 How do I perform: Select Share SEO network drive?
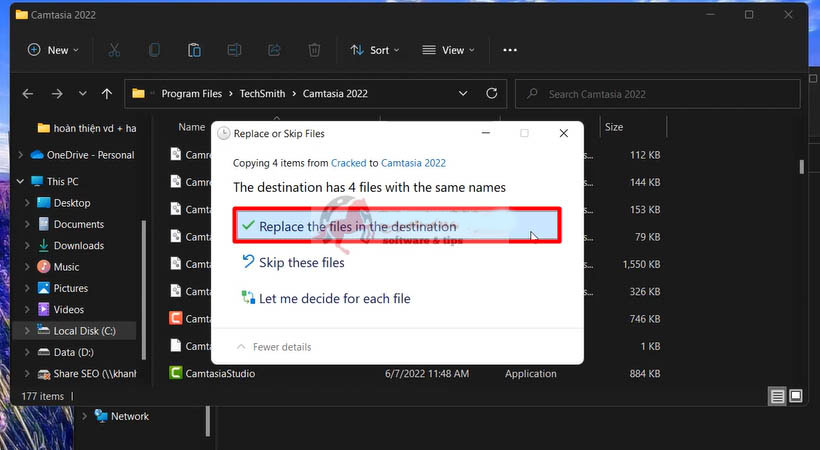point(87,374)
